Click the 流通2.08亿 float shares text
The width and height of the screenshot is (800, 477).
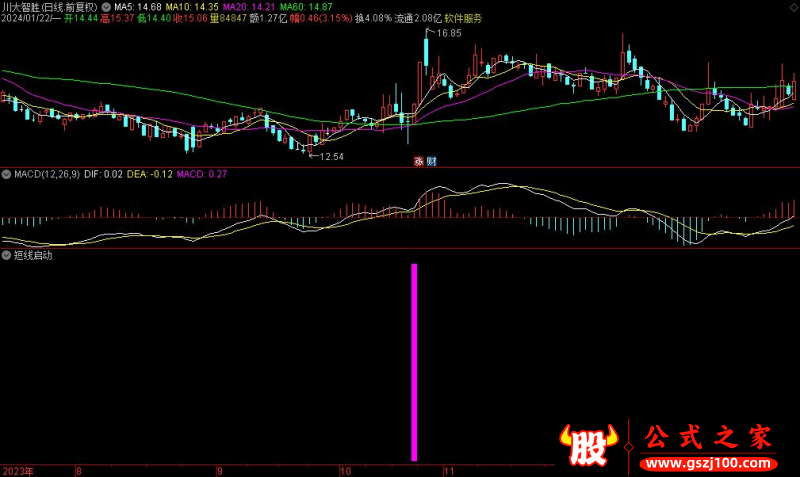click(x=418, y=18)
